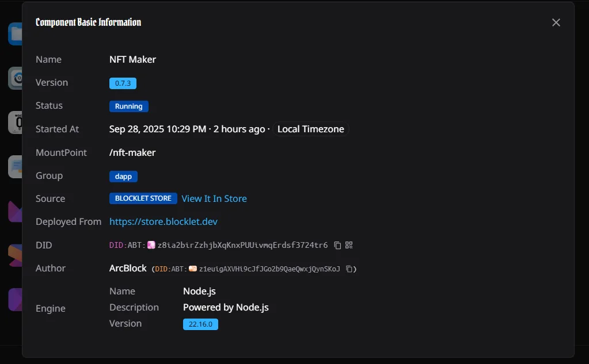
Task: Click the Local Timezone chip
Action: coord(311,129)
